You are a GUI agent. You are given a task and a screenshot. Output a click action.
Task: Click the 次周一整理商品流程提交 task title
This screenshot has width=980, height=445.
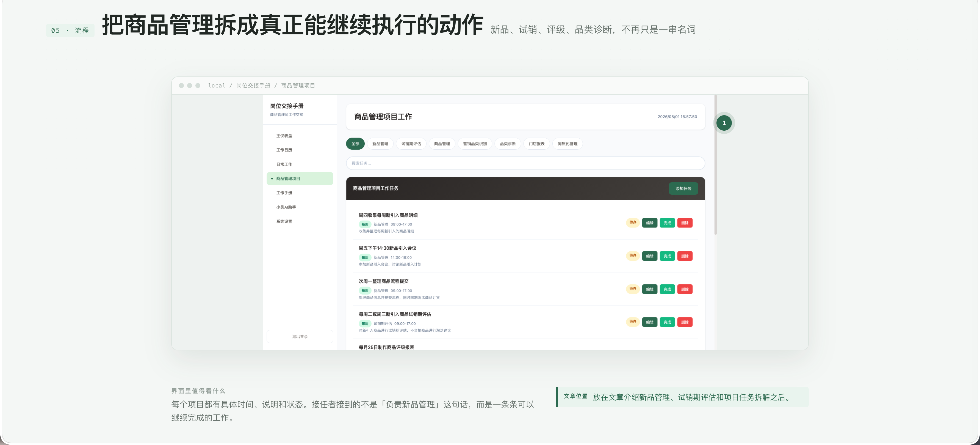point(383,281)
